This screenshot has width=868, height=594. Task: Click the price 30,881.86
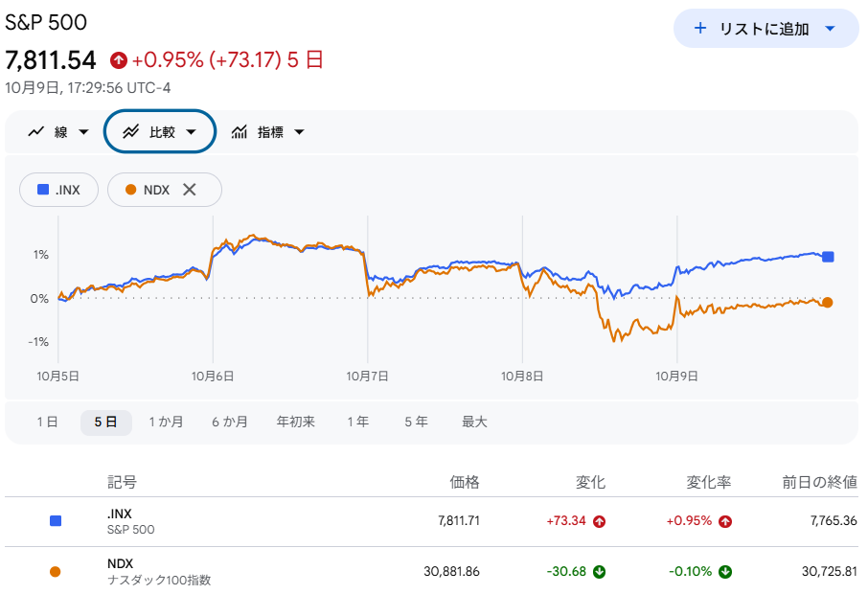coord(451,571)
